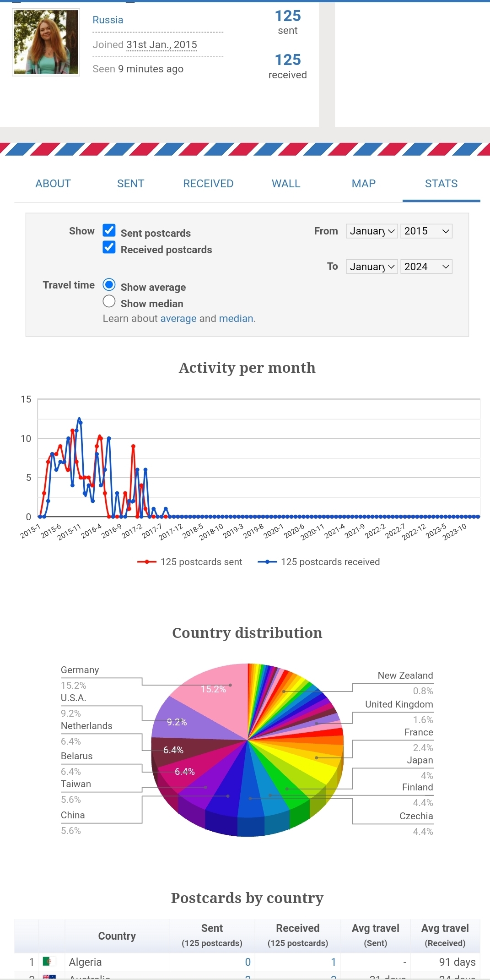Image resolution: width=490 pixels, height=980 pixels.
Task: Open the To month dropdown
Action: [372, 267]
